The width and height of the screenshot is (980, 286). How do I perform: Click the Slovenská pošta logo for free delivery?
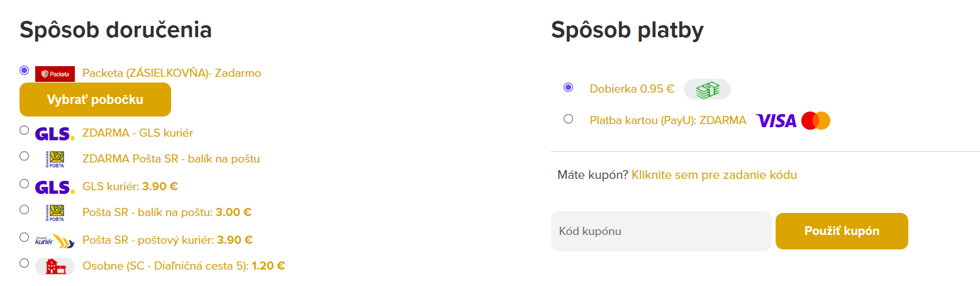(57, 159)
